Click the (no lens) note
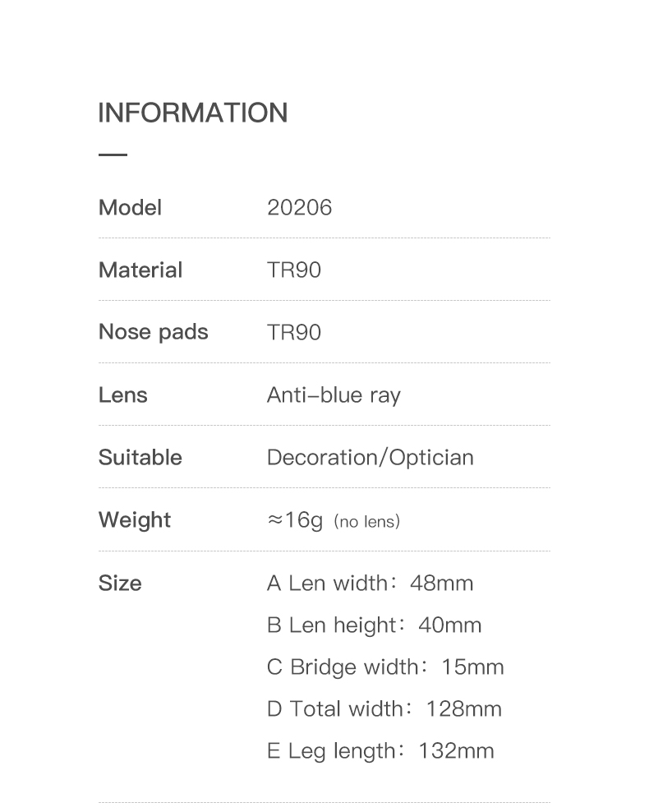This screenshot has width=649, height=812. coord(366,522)
